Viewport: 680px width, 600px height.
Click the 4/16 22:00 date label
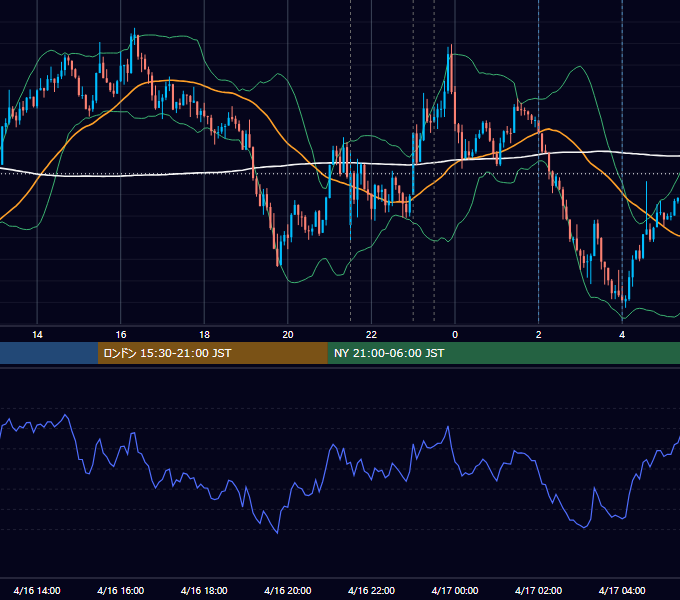[372, 590]
